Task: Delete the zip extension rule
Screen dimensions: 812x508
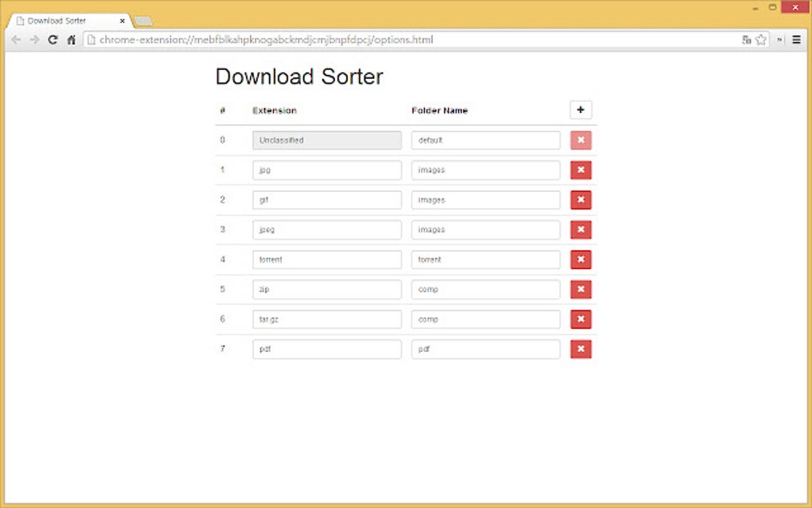Action: (x=581, y=289)
